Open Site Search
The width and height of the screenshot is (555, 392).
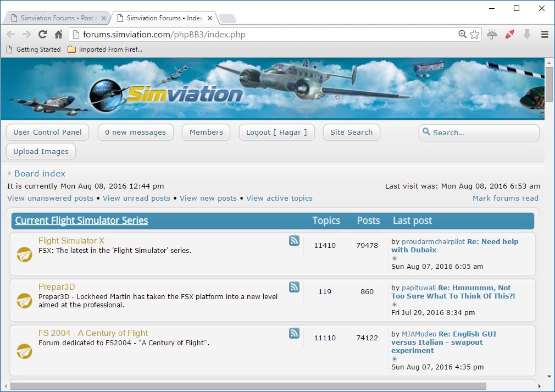352,132
